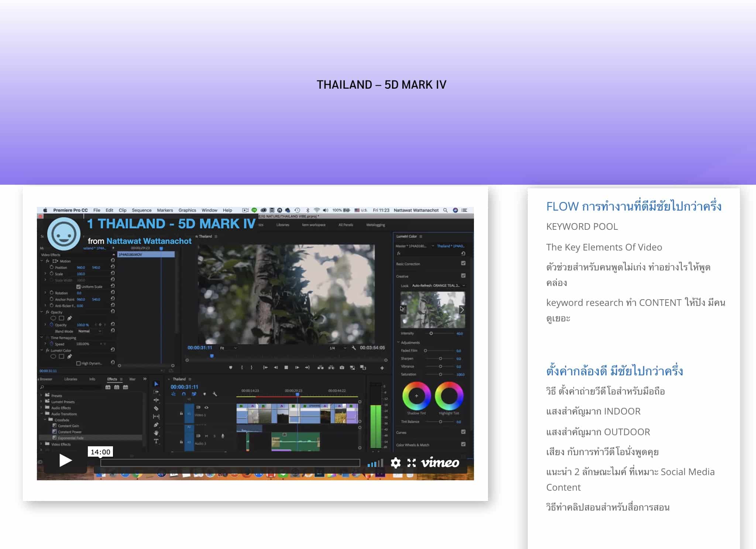Open 'วิธี ตั้งค่าถ่ายวีดีโอสำหรับมือถือ' lesson
Screen dimensions: 756x549
(605, 391)
